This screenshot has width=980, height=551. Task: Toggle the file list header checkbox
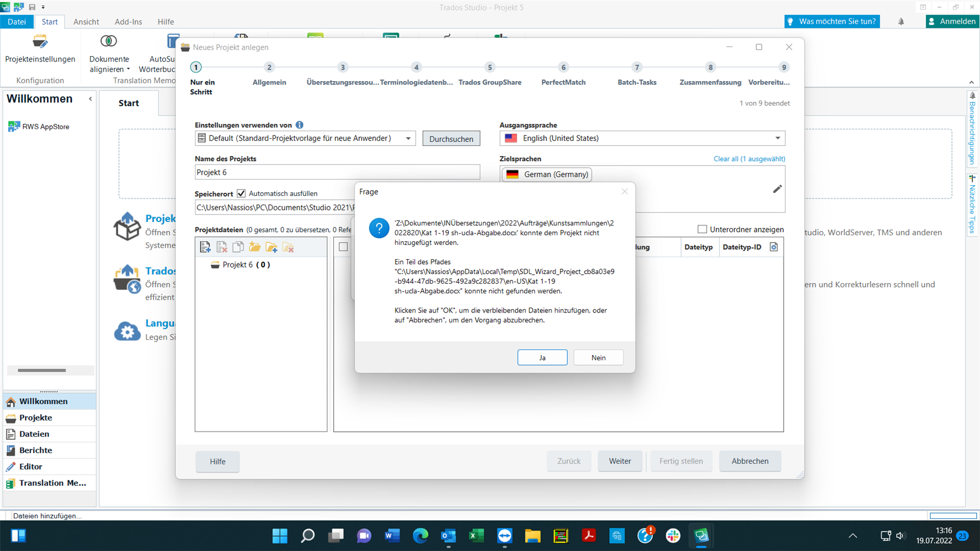tap(344, 247)
